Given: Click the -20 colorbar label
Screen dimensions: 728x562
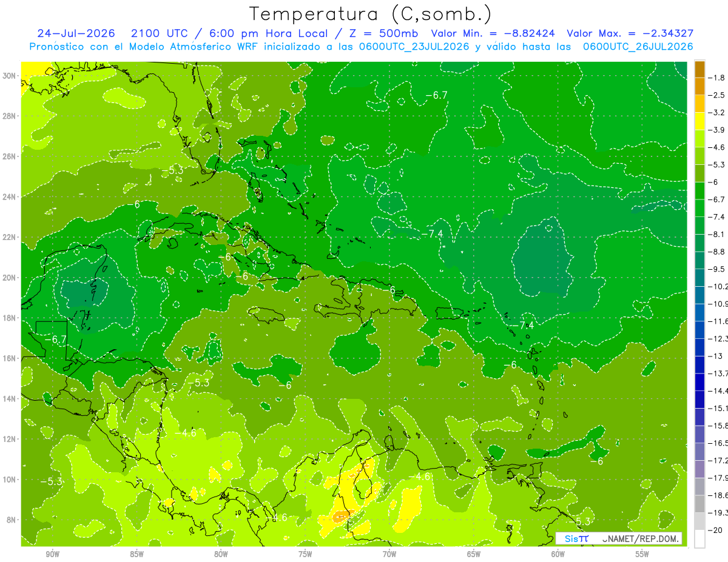Looking at the screenshot, I should tap(716, 530).
